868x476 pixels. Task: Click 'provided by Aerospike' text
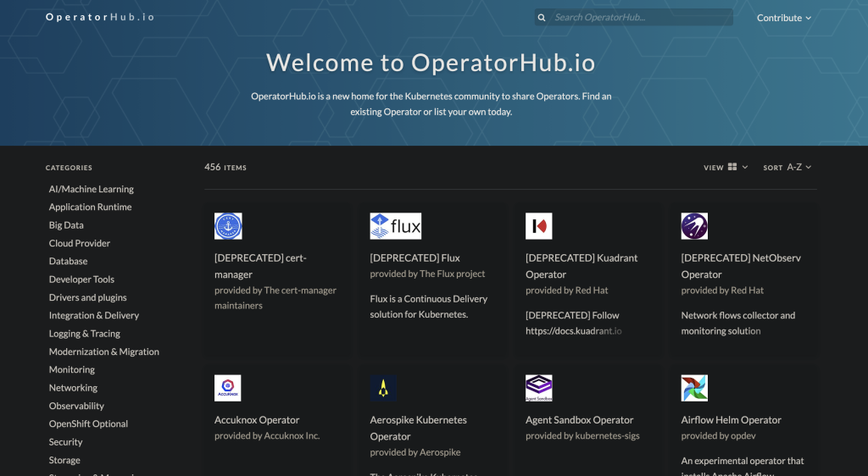[x=415, y=452]
